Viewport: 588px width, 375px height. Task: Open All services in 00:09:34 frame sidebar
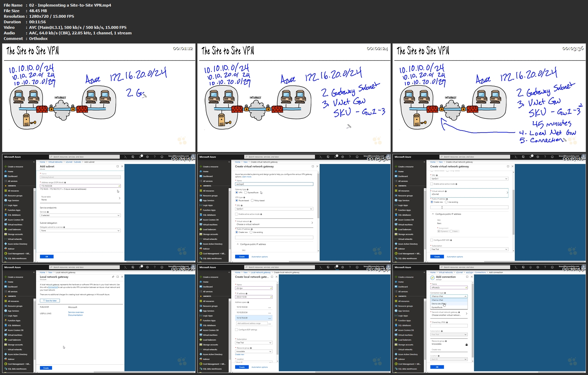coord(206,292)
